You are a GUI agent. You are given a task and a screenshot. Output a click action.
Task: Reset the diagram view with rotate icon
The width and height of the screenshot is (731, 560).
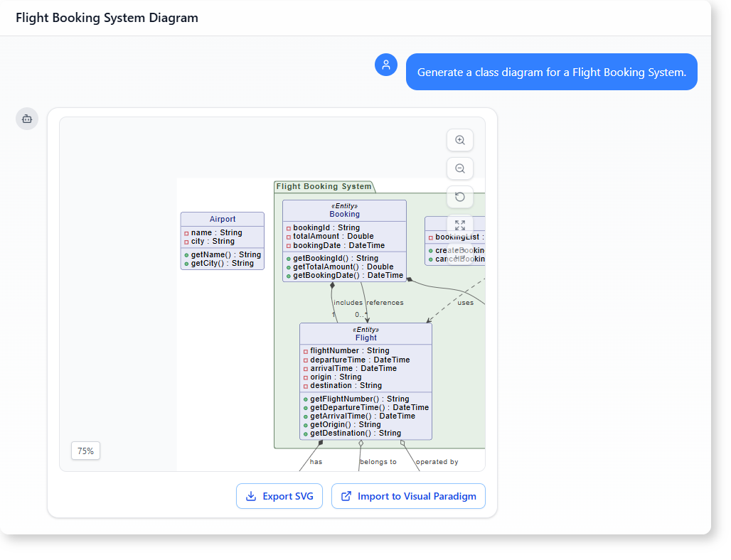pyautogui.click(x=460, y=197)
